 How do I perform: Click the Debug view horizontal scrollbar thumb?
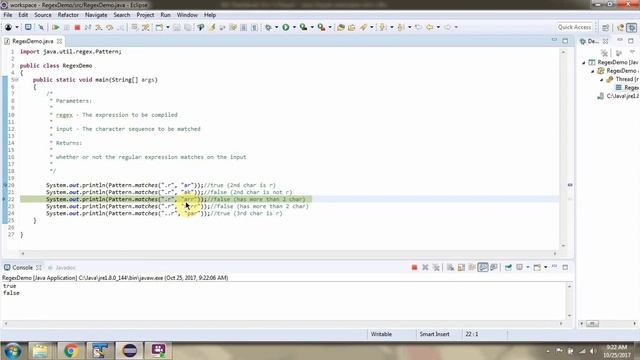pos(592,324)
